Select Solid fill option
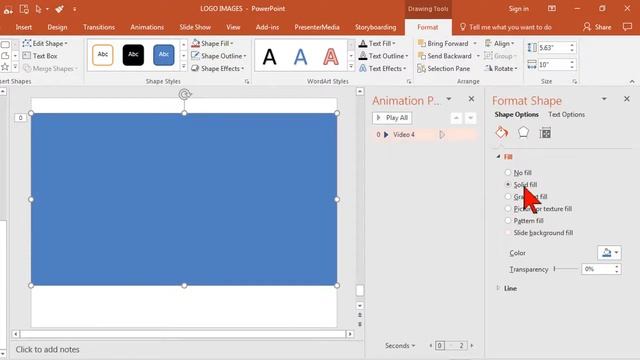 [521, 184]
